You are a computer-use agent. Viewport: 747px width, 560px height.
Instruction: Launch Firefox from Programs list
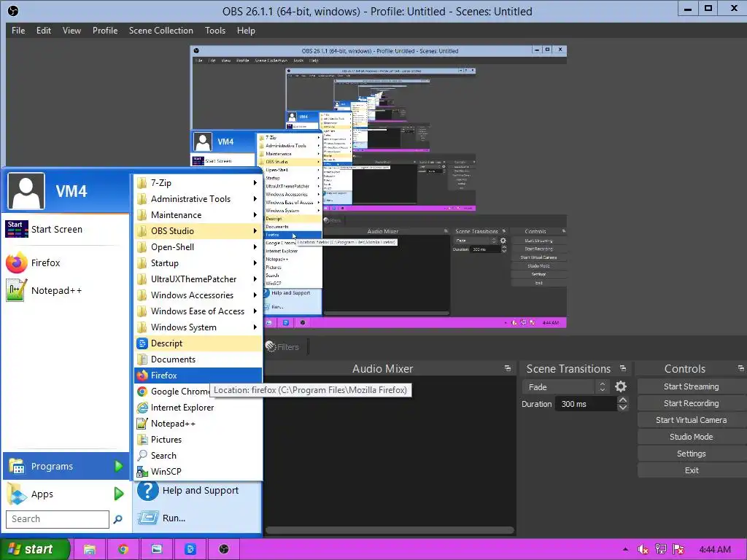(x=198, y=376)
